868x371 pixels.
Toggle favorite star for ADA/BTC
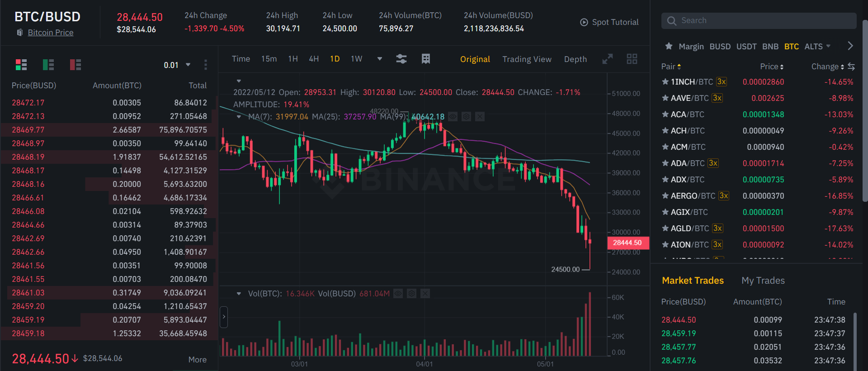665,163
